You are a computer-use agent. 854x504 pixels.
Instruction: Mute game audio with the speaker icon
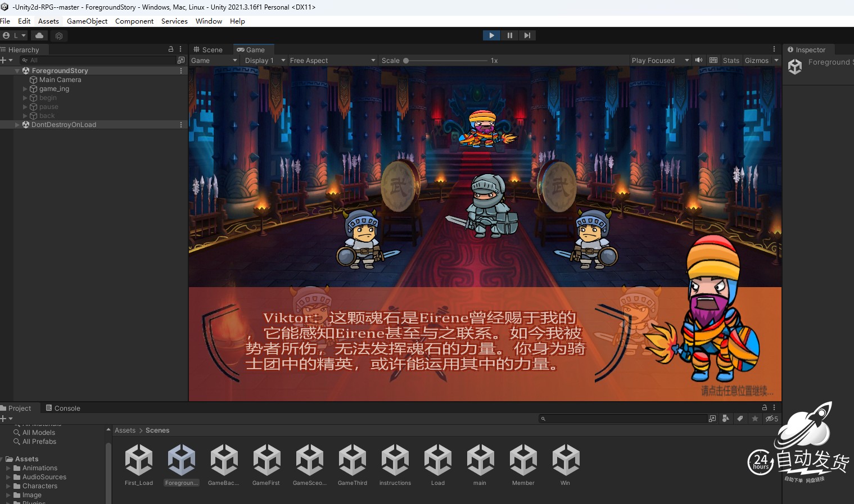pos(699,60)
